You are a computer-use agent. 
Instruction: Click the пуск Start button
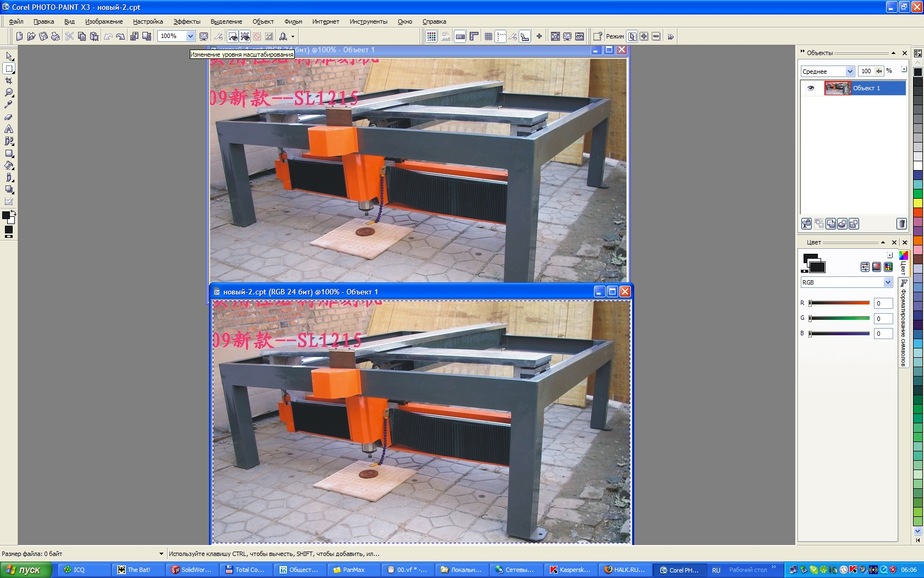click(x=25, y=570)
